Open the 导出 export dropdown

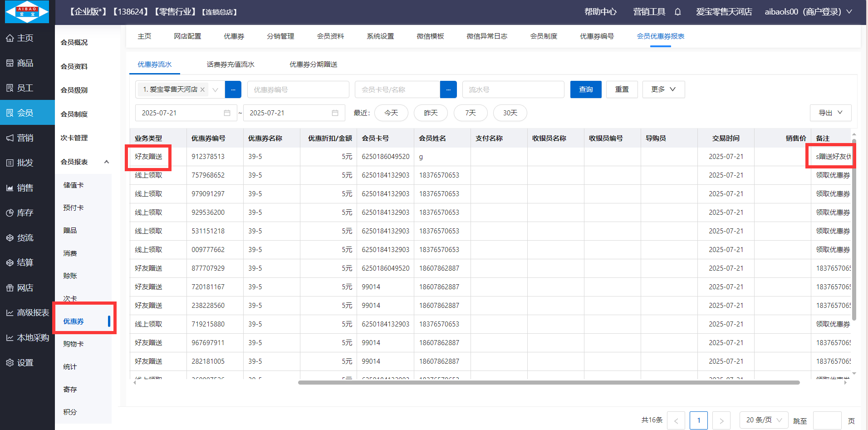(x=830, y=113)
